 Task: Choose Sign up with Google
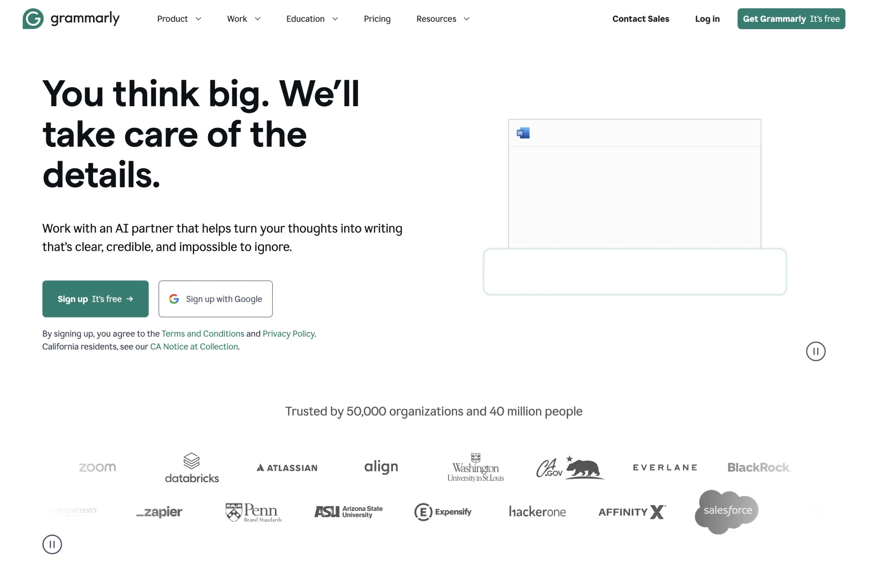215,299
